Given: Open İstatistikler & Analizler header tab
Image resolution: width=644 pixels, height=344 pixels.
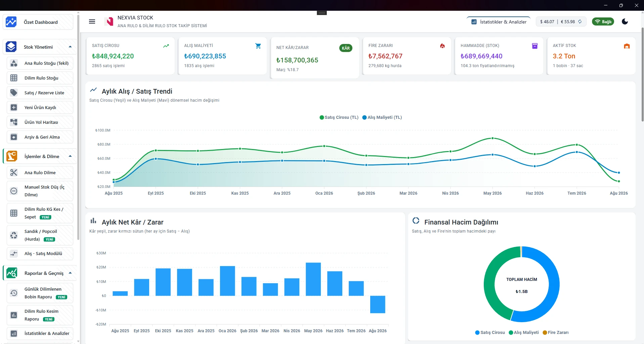Looking at the screenshot, I should click(499, 22).
